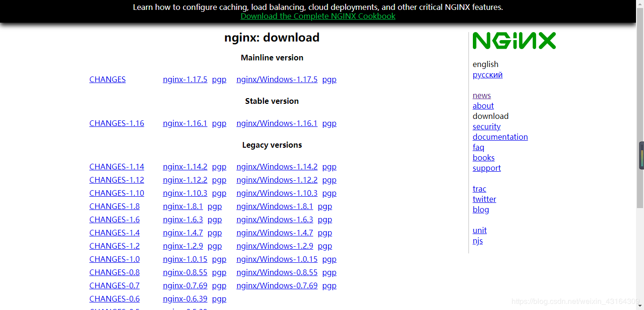Download nginx-0.6.39
The height and width of the screenshot is (310, 644).
click(x=185, y=299)
